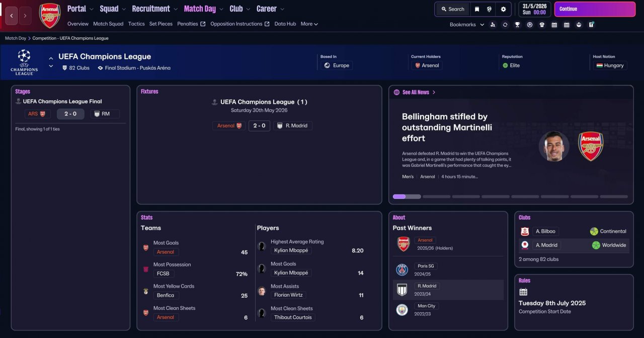The image size is (644, 338).
Task: Select the last news carousel indicator
Action: [614, 196]
